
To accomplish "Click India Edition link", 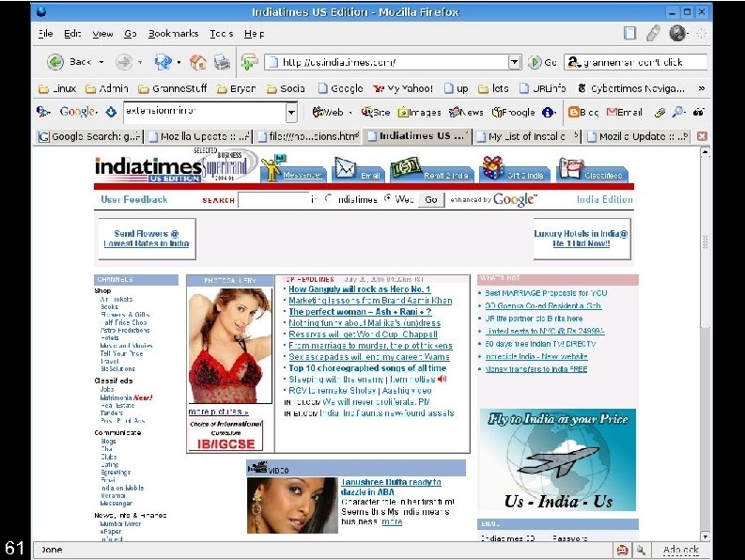I will [604, 199].
